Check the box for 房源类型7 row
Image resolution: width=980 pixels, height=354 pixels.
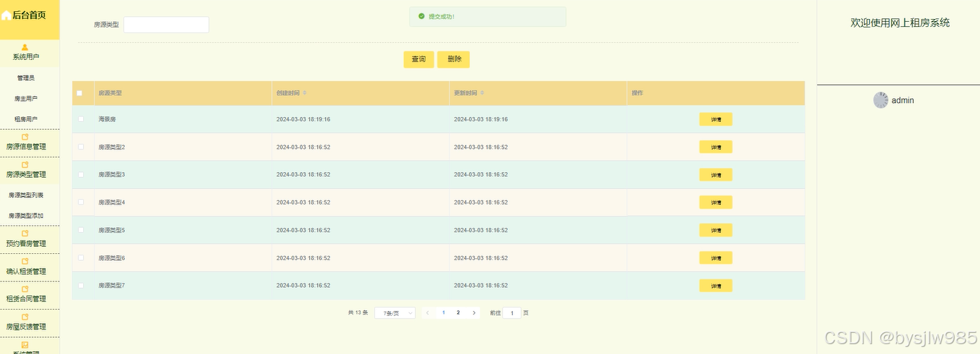(80, 286)
